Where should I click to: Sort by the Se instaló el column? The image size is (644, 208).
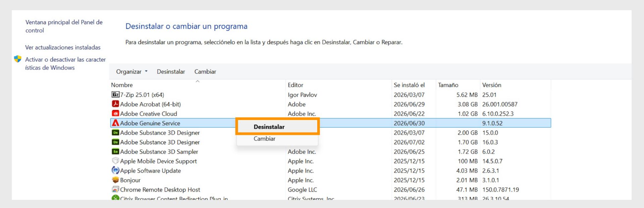(409, 85)
